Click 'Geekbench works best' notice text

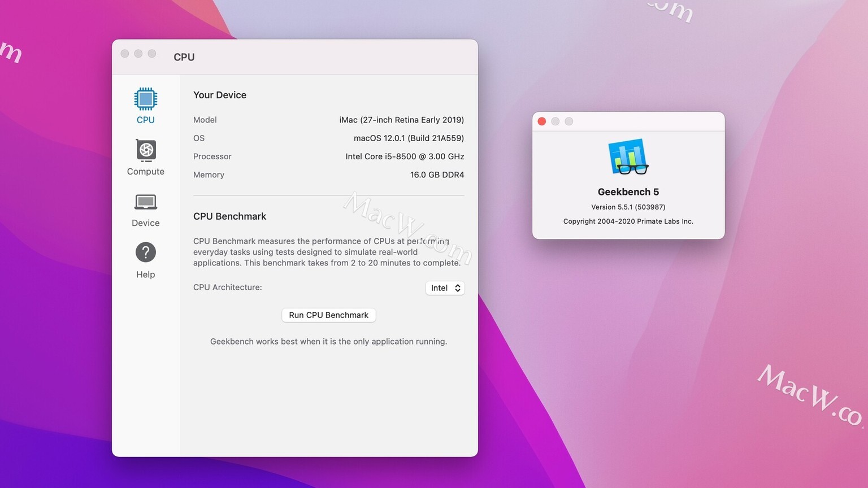coord(328,342)
